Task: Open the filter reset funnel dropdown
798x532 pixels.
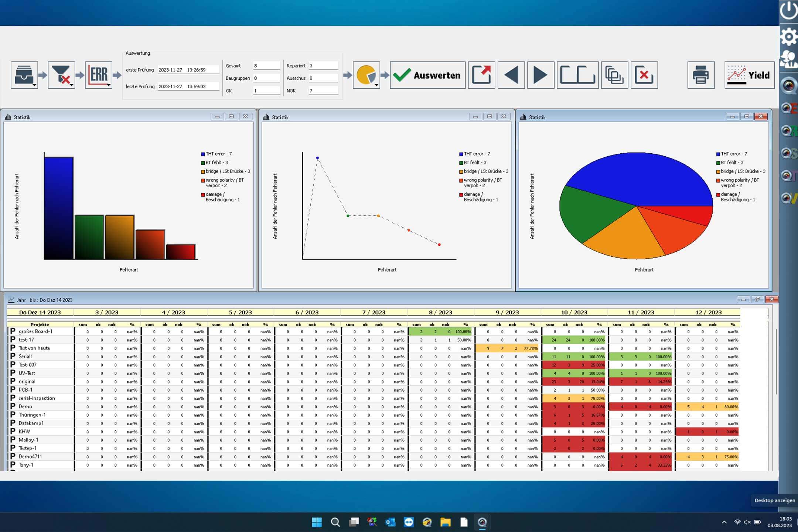Action: click(61, 75)
